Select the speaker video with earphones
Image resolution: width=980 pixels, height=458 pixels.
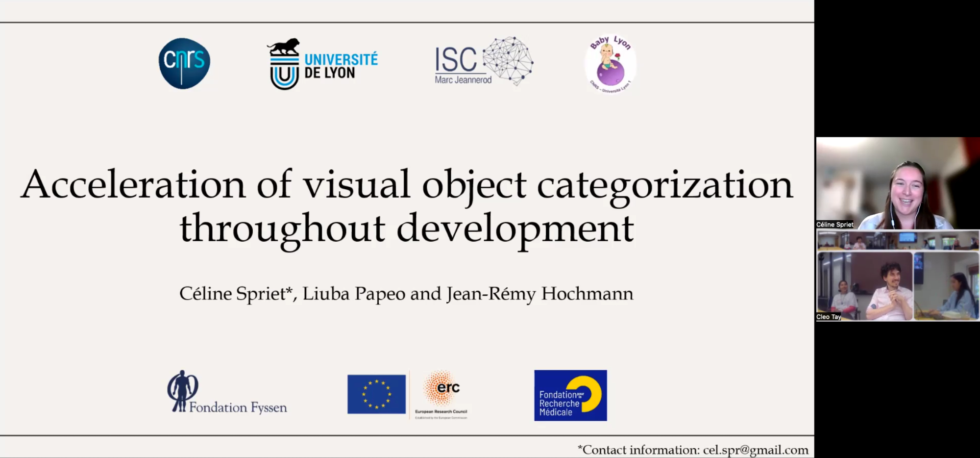(x=898, y=183)
